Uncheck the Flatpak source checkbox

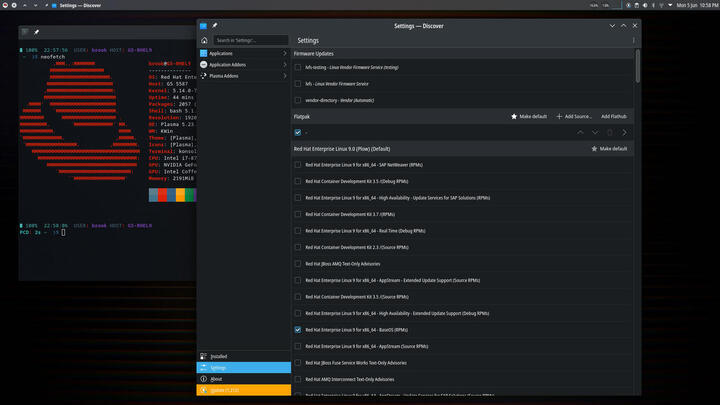[x=298, y=132]
